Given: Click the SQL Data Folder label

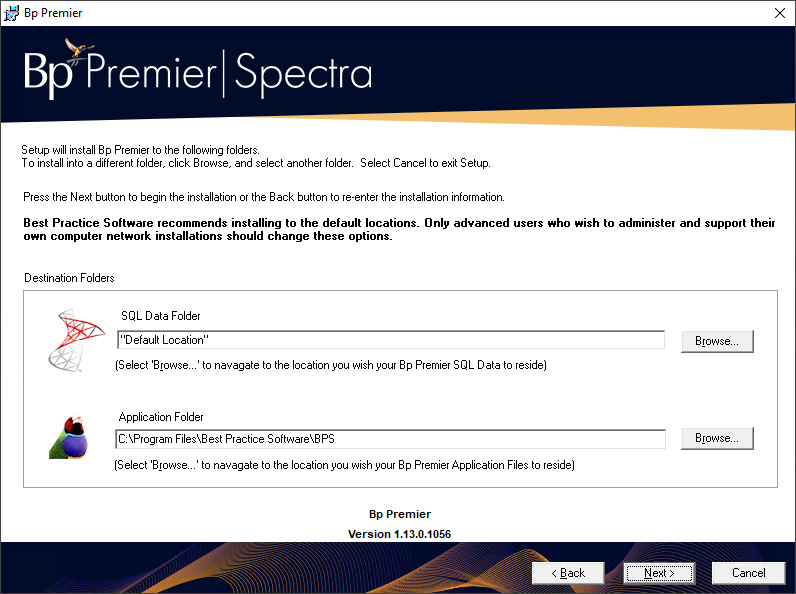Looking at the screenshot, I should tap(161, 316).
